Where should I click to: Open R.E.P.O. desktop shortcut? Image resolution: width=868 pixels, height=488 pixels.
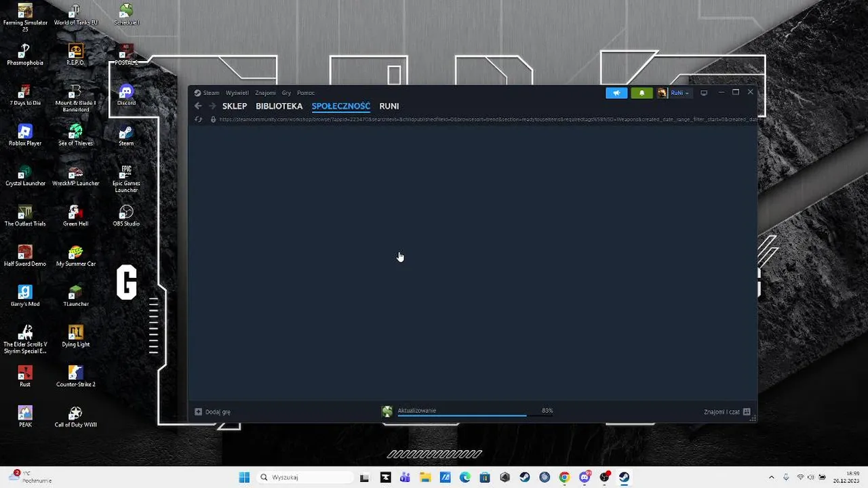pyautogui.click(x=75, y=55)
